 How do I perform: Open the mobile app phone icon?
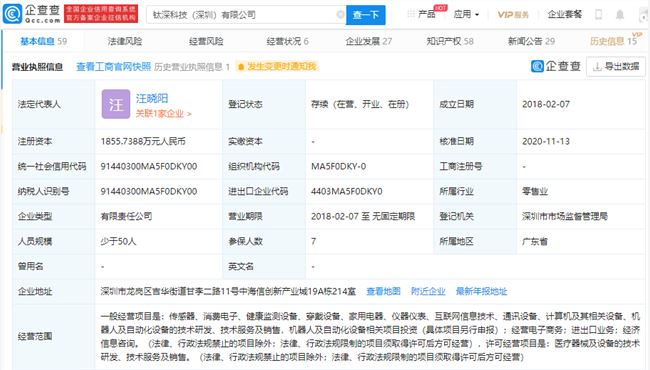pyautogui.click(x=598, y=15)
